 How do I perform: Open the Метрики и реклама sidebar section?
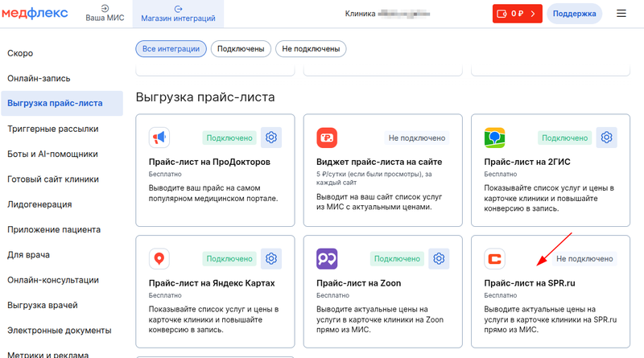pos(47,354)
